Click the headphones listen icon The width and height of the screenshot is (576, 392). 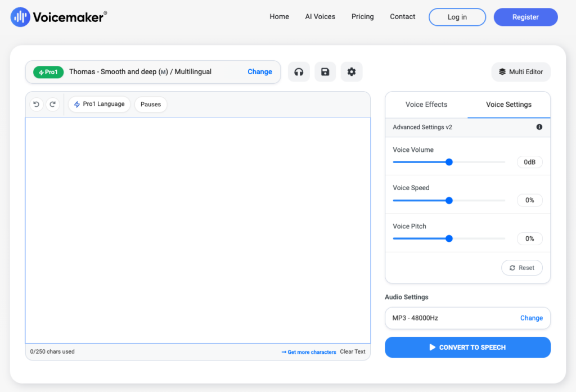[x=299, y=72]
